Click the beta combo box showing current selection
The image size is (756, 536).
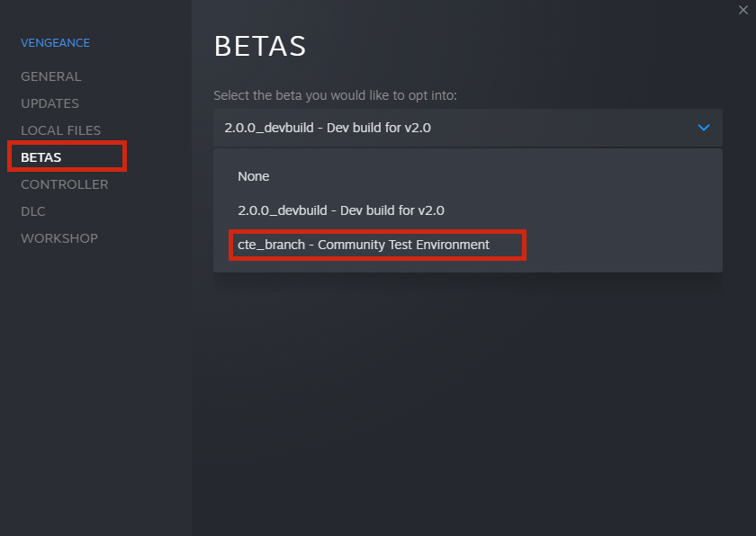click(468, 128)
